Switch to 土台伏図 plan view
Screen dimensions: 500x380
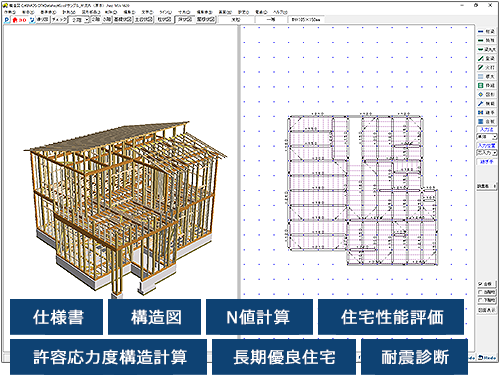click(144, 20)
